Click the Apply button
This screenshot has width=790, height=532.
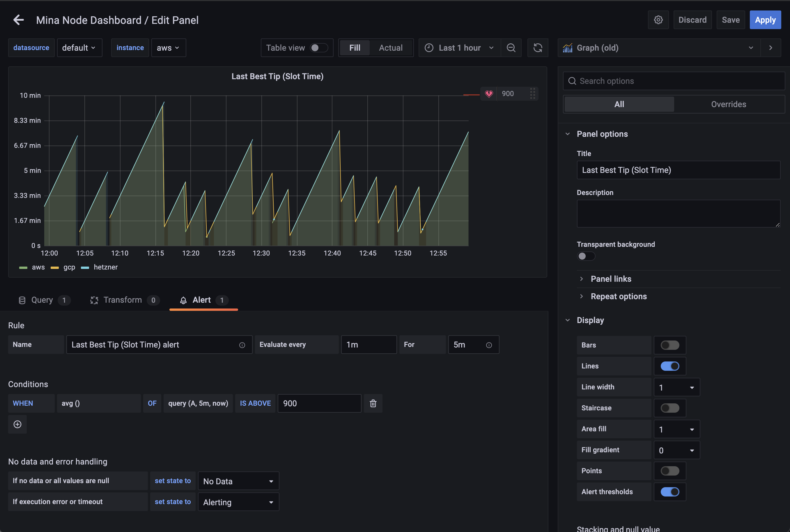point(765,20)
